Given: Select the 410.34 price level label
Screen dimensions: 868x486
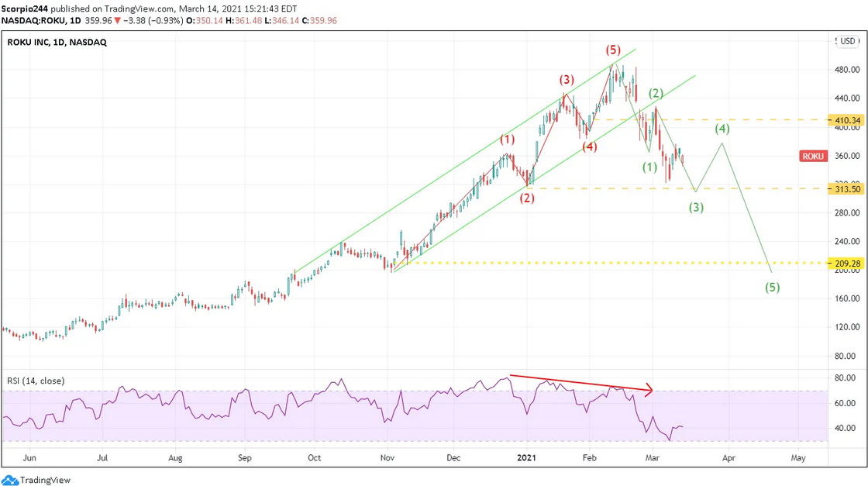Looking at the screenshot, I should coord(846,120).
